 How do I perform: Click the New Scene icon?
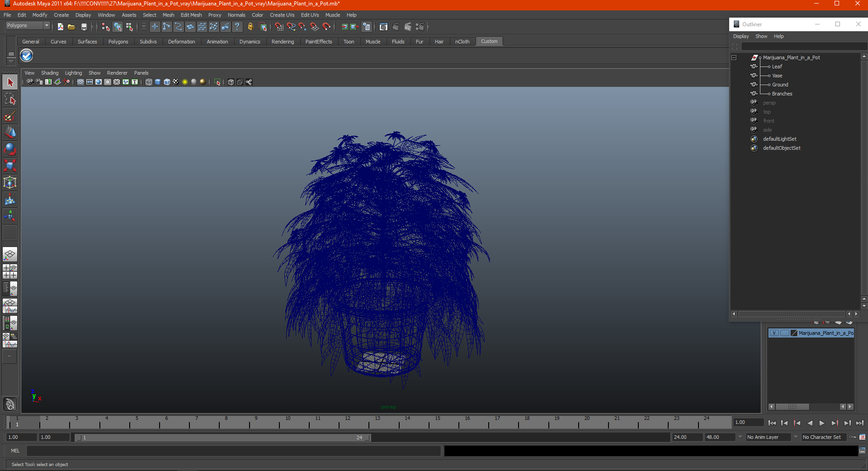60,27
